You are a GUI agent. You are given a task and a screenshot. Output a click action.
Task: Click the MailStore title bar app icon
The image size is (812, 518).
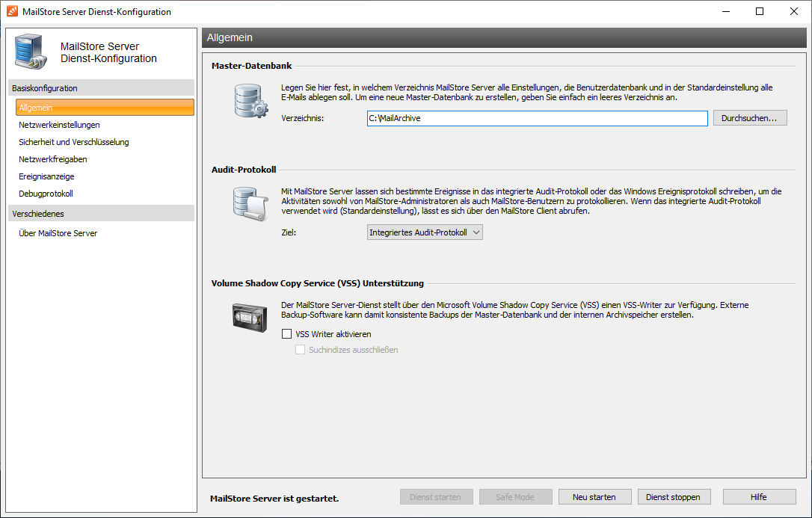click(12, 11)
